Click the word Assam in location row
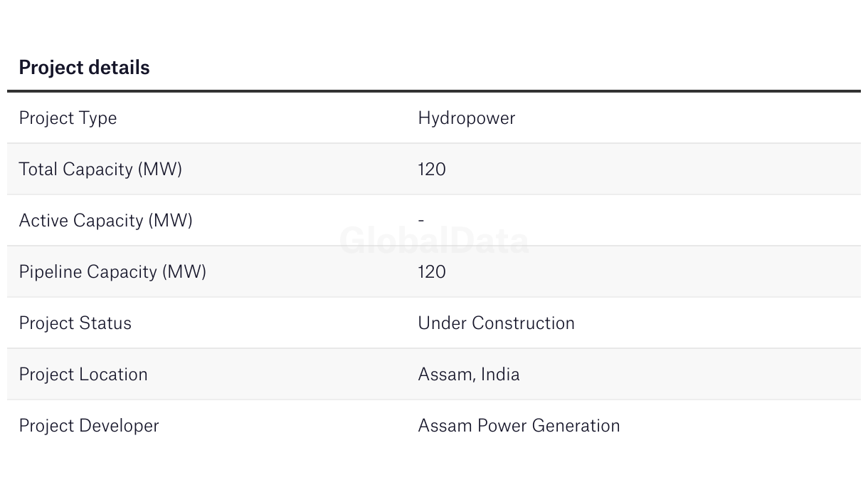This screenshot has height=480, width=868. 445,375
